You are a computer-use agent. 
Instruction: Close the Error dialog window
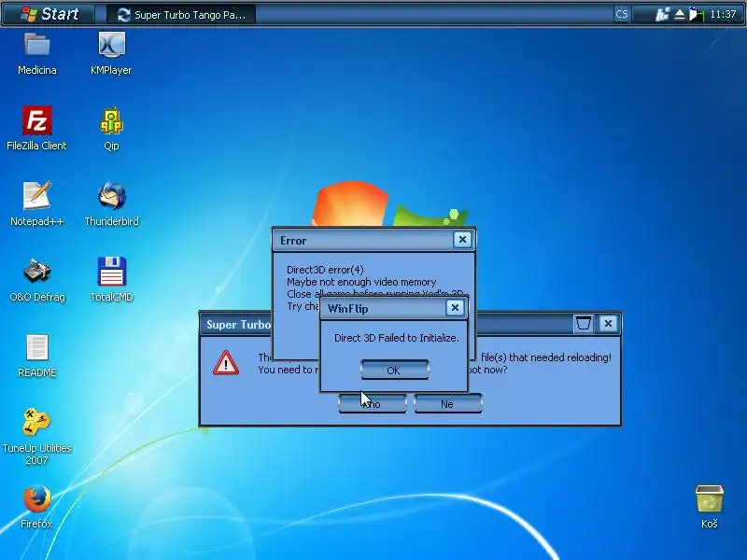(x=462, y=240)
